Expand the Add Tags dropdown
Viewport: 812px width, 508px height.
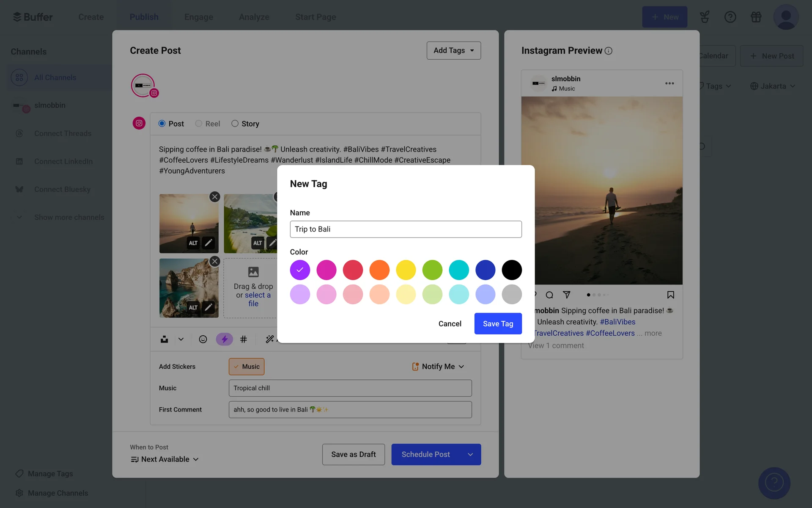click(x=454, y=50)
